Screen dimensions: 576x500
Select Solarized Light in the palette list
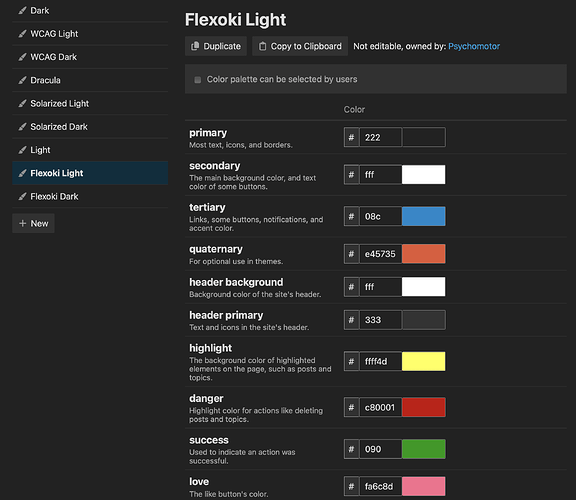click(90, 104)
